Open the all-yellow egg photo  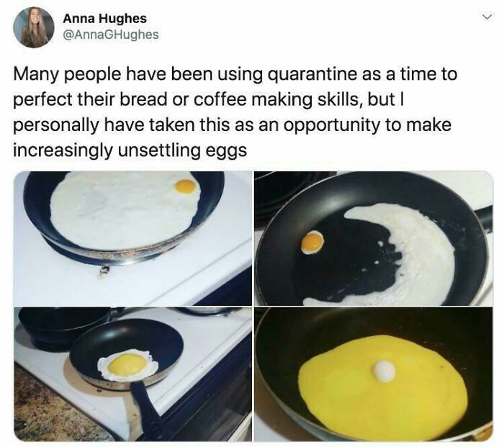click(374, 374)
